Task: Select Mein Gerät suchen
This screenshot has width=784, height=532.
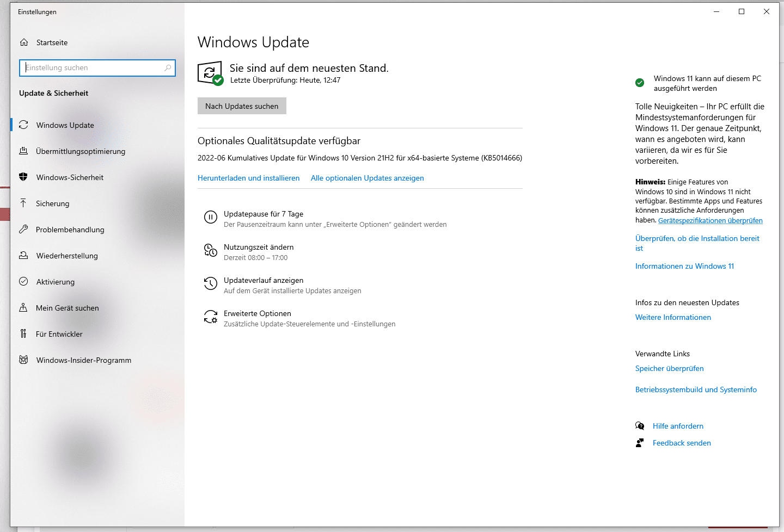Action: pos(97,308)
